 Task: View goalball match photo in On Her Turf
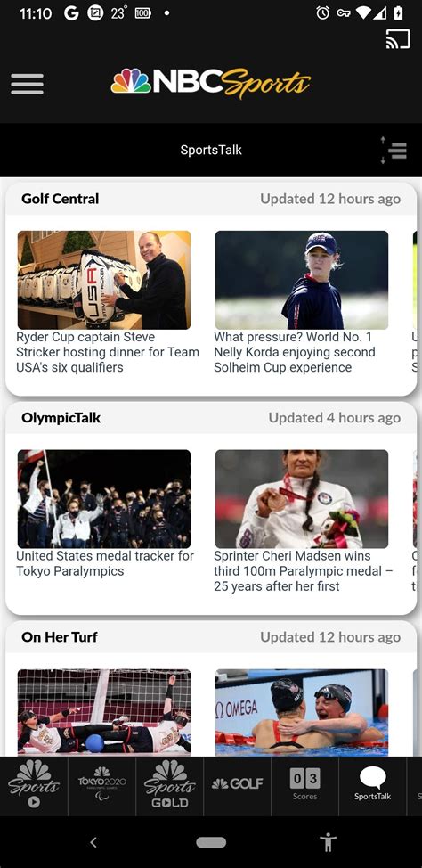pos(104,712)
